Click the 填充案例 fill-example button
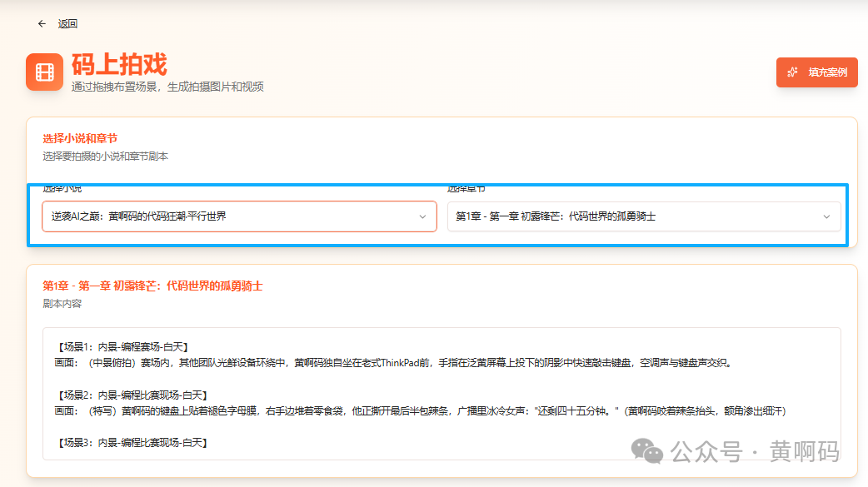The image size is (868, 487). [x=816, y=72]
